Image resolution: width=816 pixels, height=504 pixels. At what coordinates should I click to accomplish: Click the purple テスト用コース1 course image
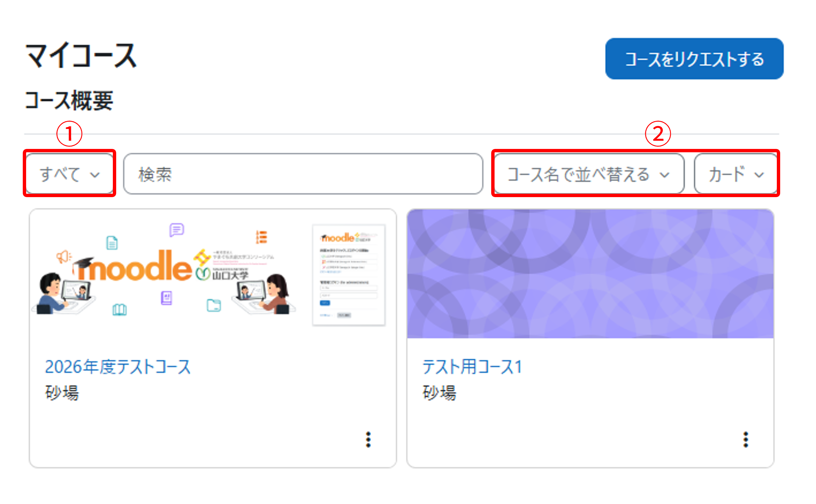click(x=590, y=274)
